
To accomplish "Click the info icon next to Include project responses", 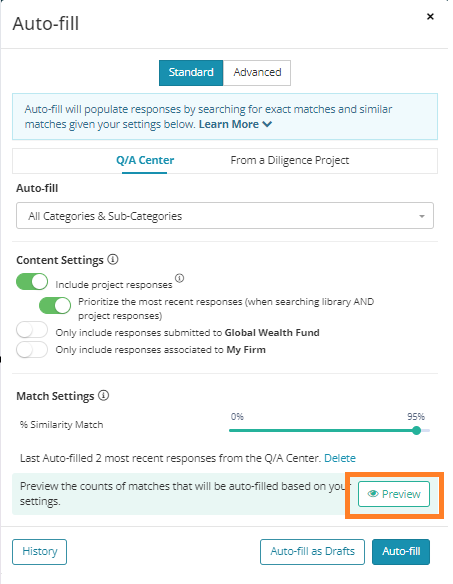I will [x=180, y=278].
